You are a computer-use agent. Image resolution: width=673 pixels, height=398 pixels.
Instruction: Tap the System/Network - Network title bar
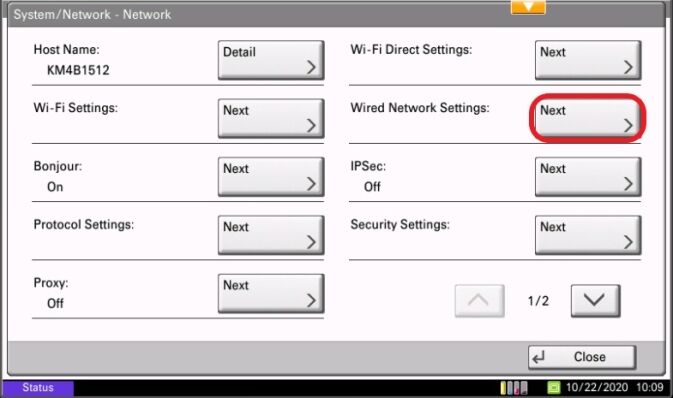tap(336, 14)
